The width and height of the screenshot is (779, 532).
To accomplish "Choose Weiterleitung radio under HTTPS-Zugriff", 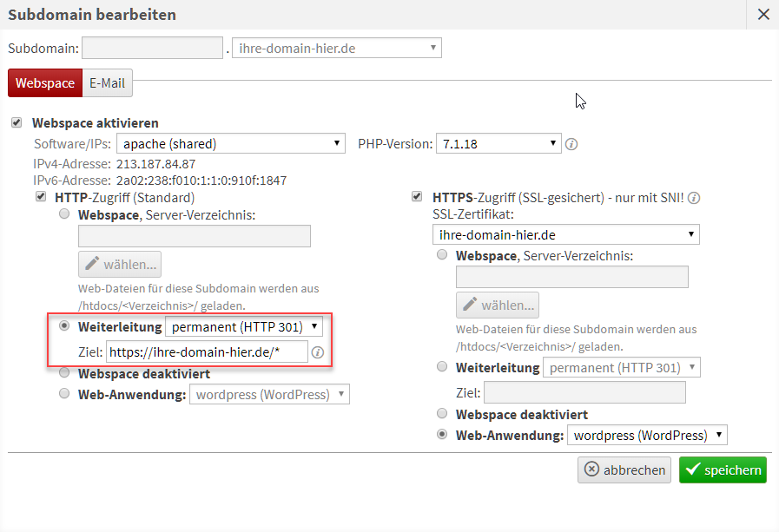I will [x=442, y=368].
